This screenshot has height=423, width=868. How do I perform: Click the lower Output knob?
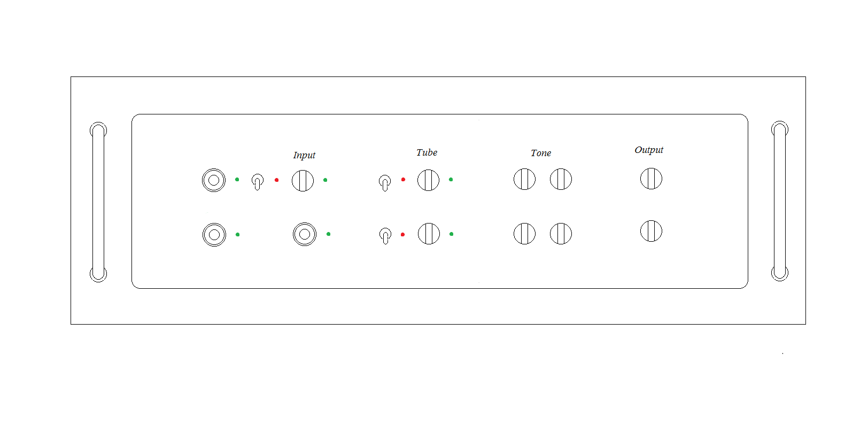tap(651, 231)
